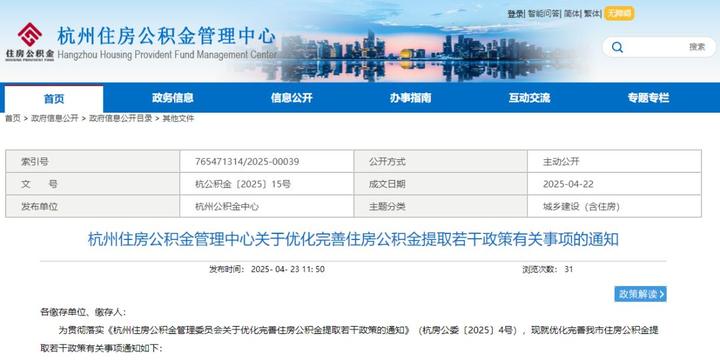Click the publish time 2025-04-23 11:50
The height and width of the screenshot is (360, 720).
267,269
